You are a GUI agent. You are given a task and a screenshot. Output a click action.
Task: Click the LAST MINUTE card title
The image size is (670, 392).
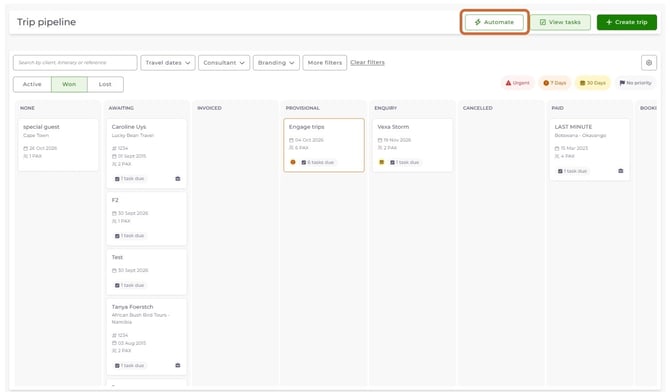click(573, 127)
